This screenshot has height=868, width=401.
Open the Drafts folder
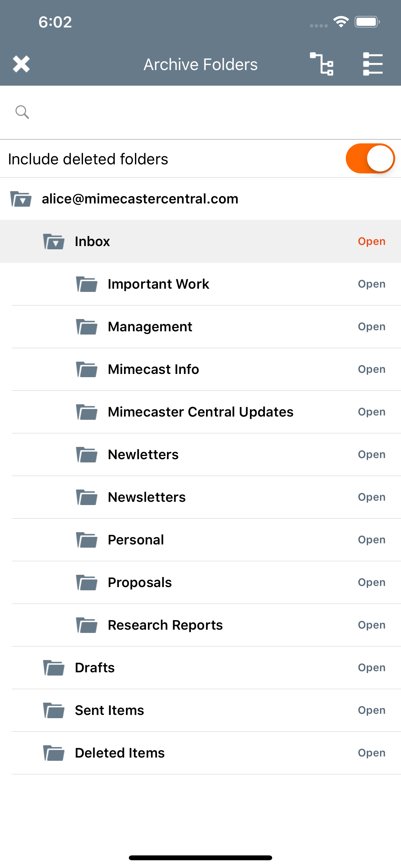(372, 667)
